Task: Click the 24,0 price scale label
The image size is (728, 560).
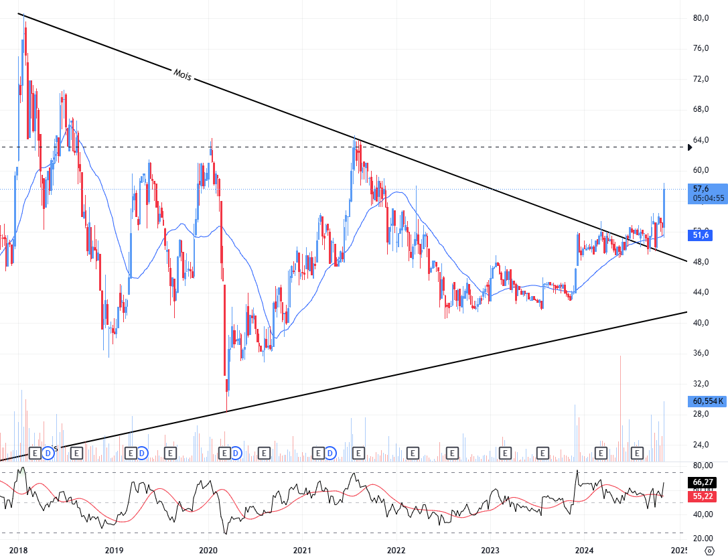Action: tap(701, 444)
